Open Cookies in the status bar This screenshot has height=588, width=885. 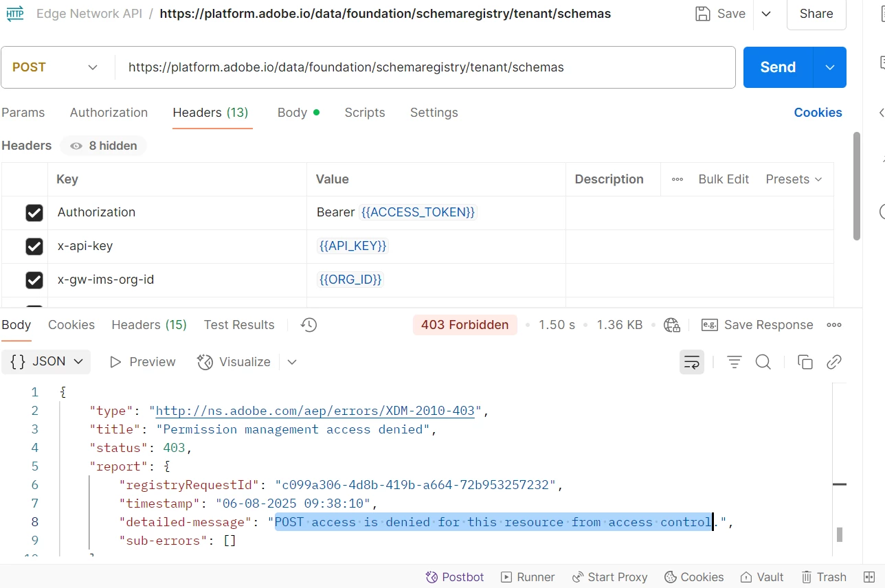694,577
